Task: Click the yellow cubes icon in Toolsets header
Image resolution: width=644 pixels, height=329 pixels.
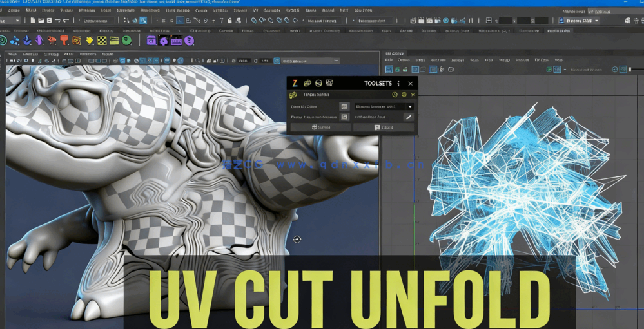Action: (x=307, y=83)
